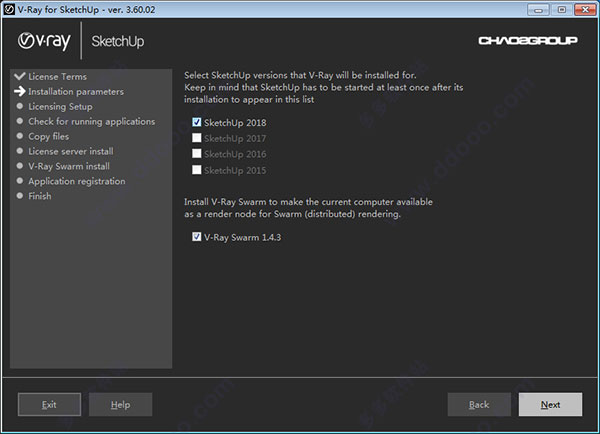Select the Licensing Setup step

click(x=60, y=106)
